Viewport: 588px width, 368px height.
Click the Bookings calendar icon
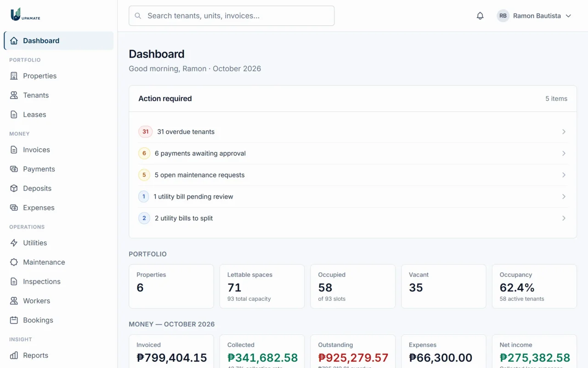pyautogui.click(x=14, y=320)
